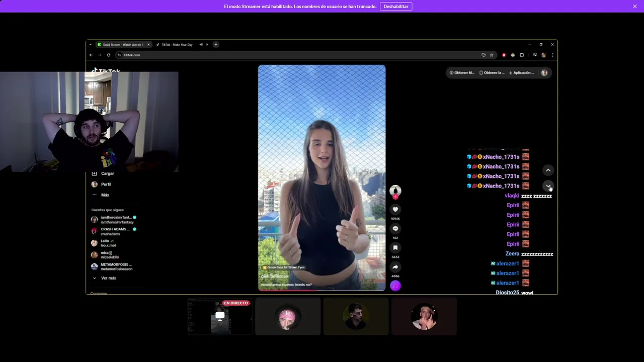Open site info icon in address bar

click(119, 55)
